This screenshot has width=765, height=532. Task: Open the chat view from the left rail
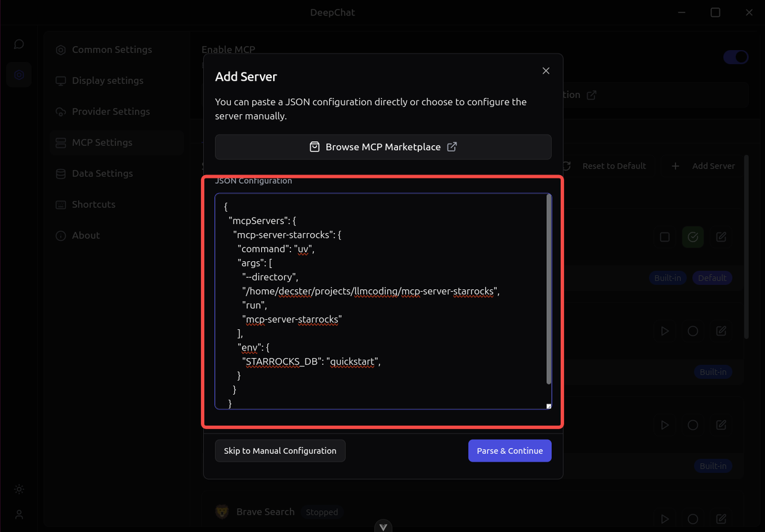[19, 44]
